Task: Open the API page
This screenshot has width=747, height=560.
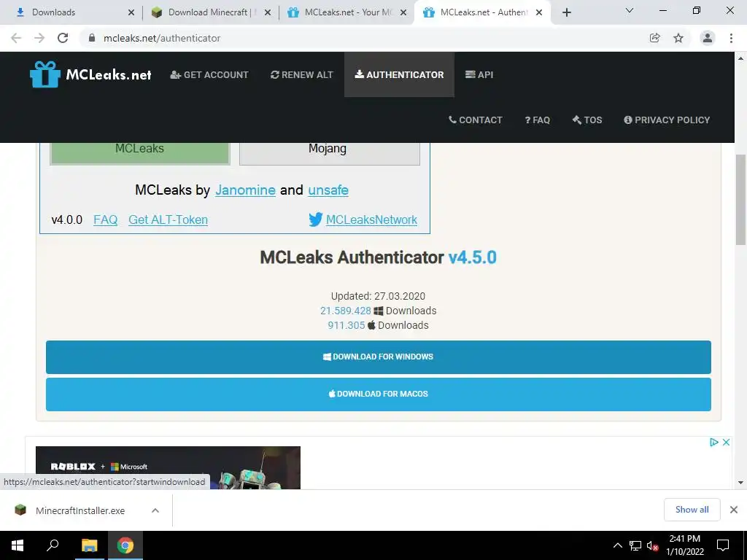Action: (479, 75)
